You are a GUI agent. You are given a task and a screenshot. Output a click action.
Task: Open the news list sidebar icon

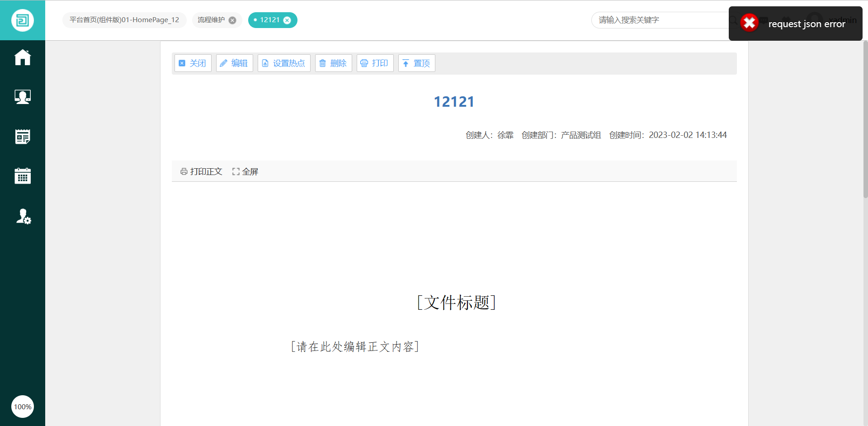(x=23, y=136)
